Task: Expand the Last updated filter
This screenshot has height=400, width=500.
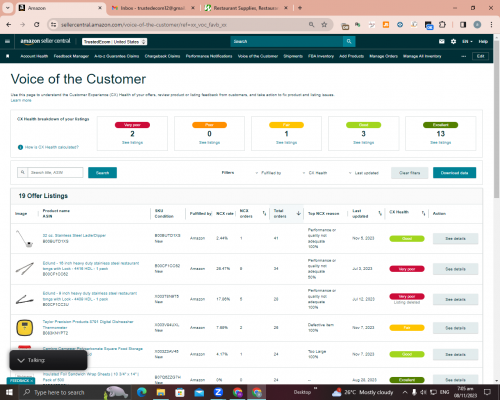Action: point(363,173)
